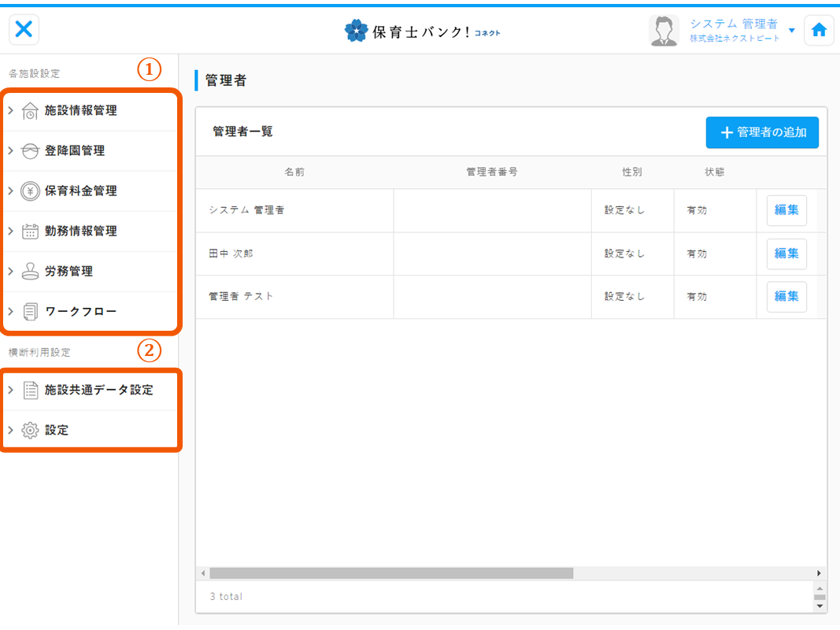Click the document icon for ワークフロー
The image size is (840, 630).
click(30, 312)
